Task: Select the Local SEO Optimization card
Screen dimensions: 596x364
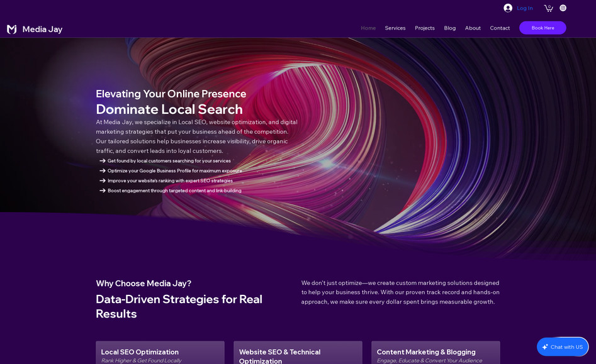Action: coord(160,353)
